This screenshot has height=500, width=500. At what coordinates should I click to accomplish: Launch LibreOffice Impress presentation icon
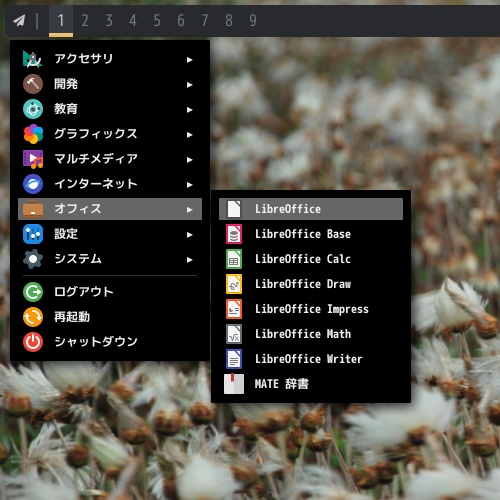pyautogui.click(x=234, y=309)
